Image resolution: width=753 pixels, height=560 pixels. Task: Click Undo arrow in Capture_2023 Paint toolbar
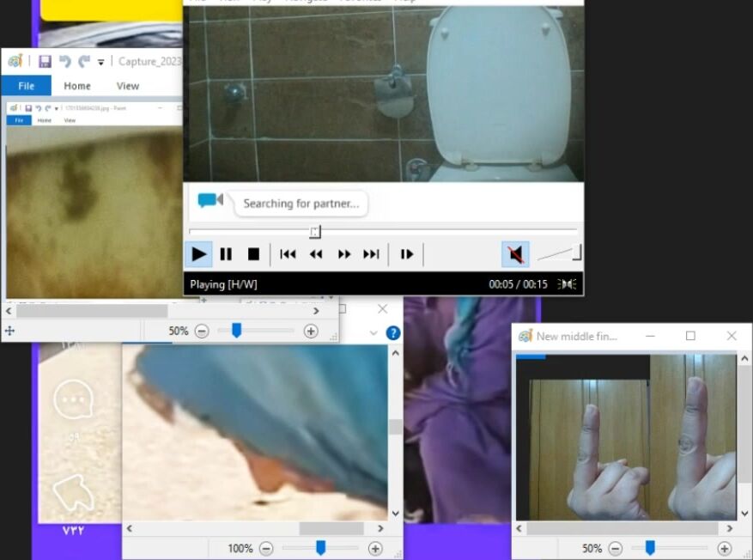click(64, 61)
